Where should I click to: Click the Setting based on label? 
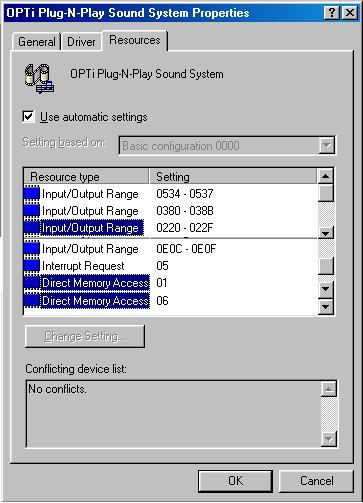(64, 142)
